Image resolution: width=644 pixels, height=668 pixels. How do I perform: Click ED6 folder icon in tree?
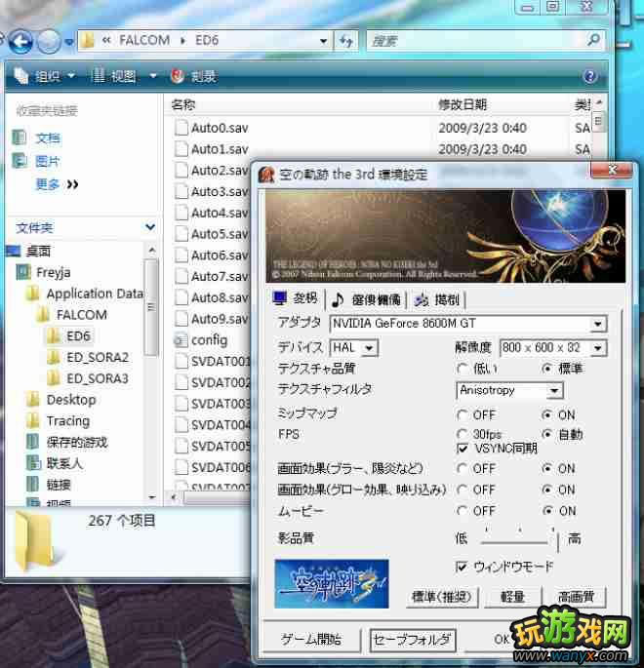coord(54,336)
